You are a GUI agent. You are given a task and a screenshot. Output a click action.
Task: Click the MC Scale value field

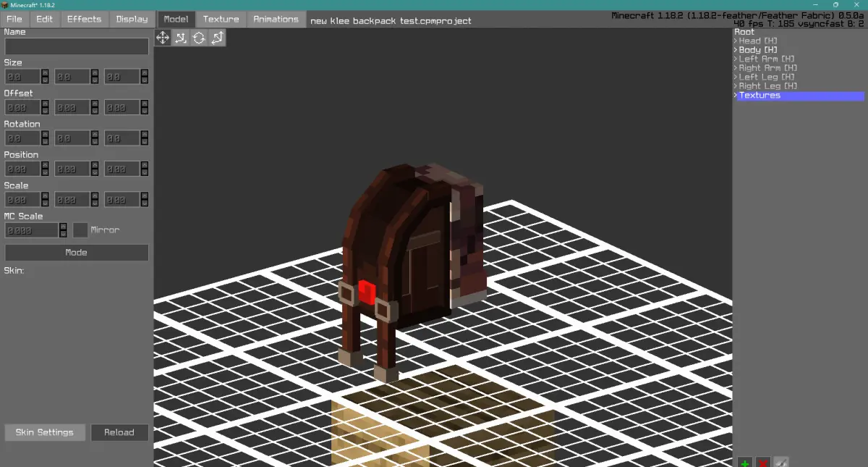coord(32,230)
